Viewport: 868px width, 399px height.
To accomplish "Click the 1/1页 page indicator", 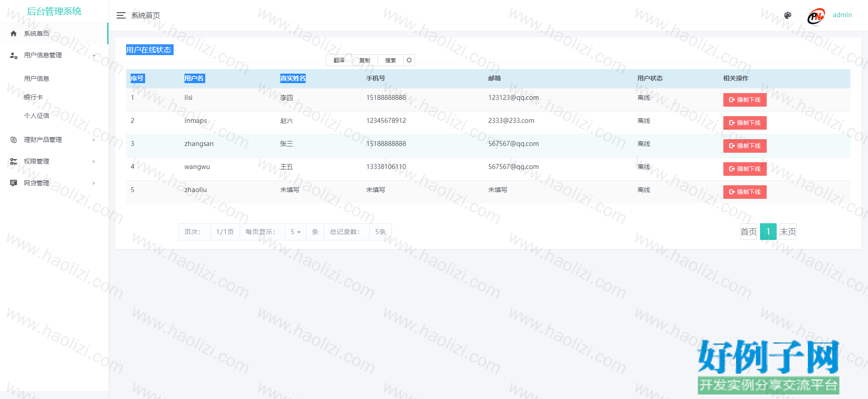I will (225, 232).
